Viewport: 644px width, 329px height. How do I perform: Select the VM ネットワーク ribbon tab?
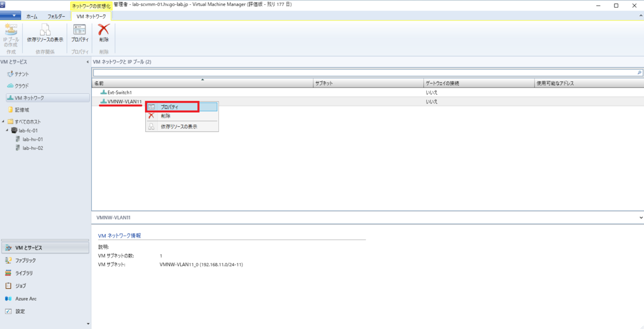(91, 17)
